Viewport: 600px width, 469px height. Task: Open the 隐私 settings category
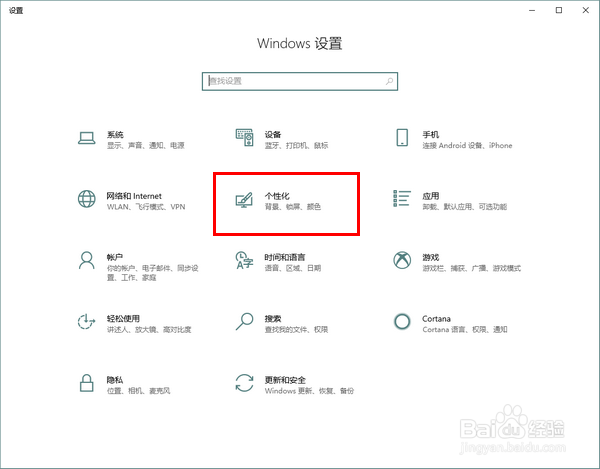[x=115, y=380]
